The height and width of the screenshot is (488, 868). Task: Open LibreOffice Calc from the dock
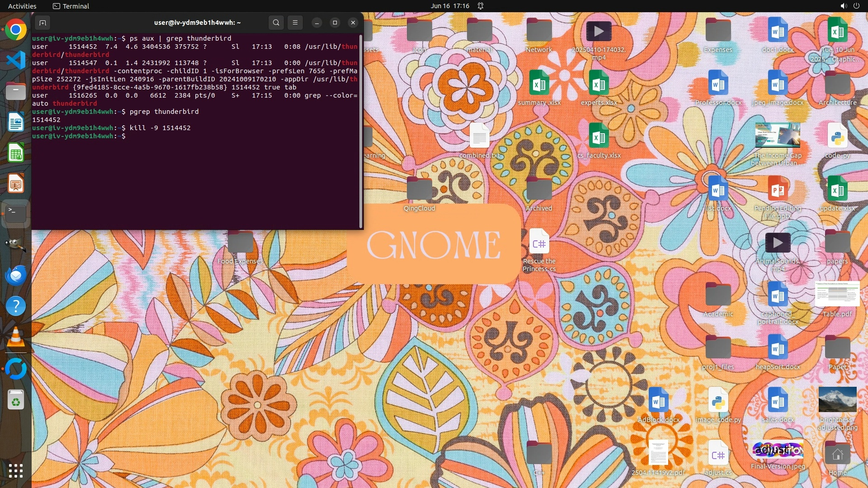tap(16, 153)
